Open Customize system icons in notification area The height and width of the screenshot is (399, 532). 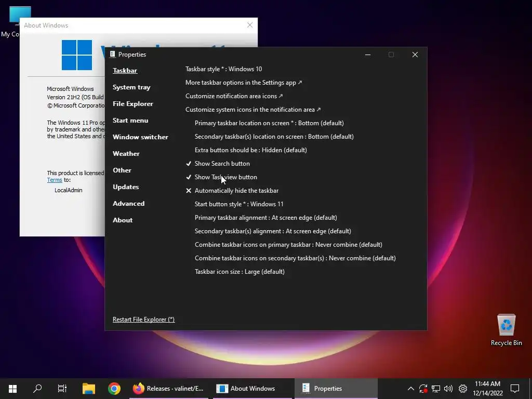[253, 110]
